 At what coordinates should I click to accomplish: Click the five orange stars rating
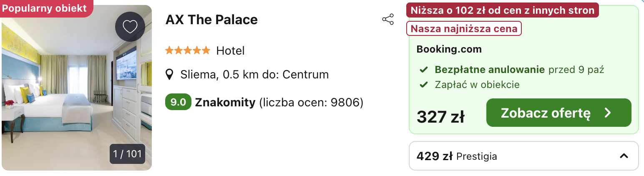click(188, 51)
